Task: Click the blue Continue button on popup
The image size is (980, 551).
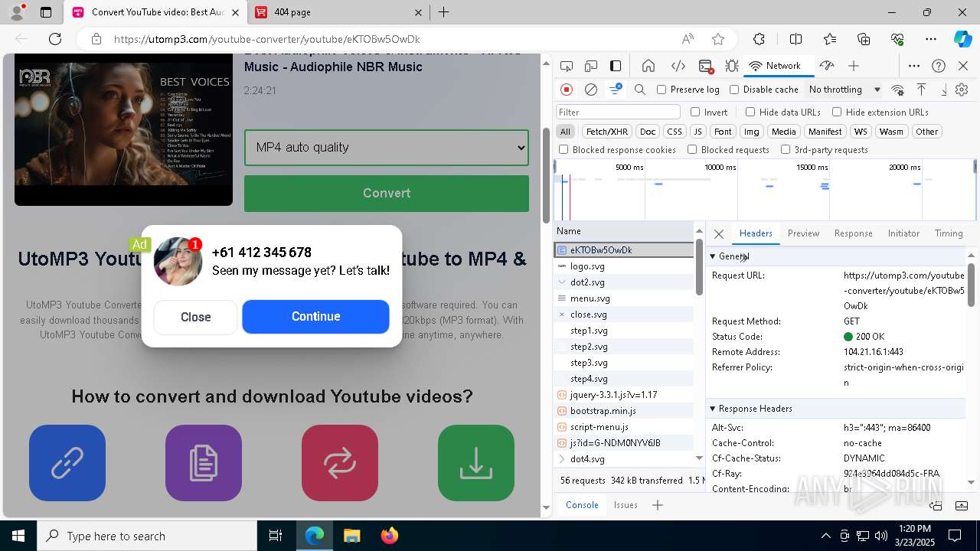Action: pos(315,317)
